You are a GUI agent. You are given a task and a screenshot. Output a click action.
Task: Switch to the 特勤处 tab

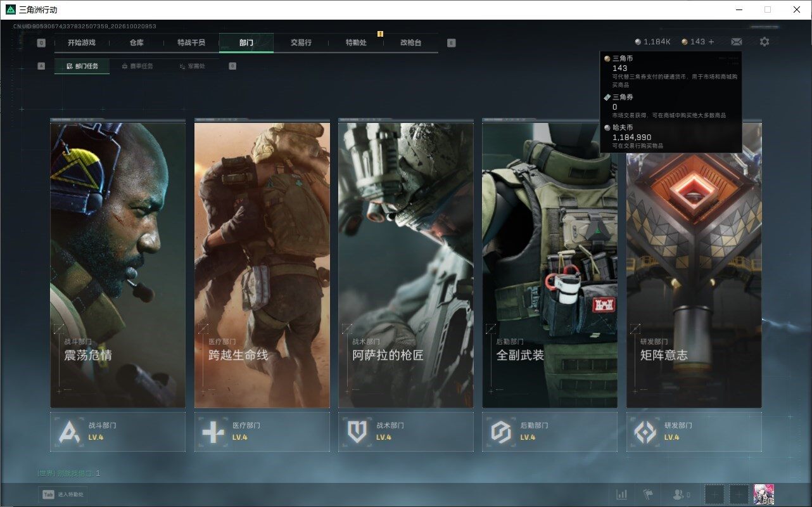point(356,42)
